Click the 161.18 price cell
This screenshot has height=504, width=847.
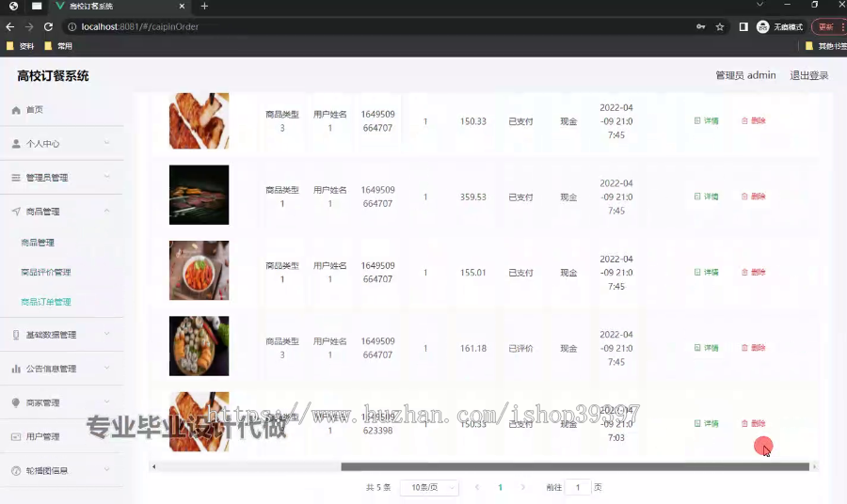(x=473, y=349)
